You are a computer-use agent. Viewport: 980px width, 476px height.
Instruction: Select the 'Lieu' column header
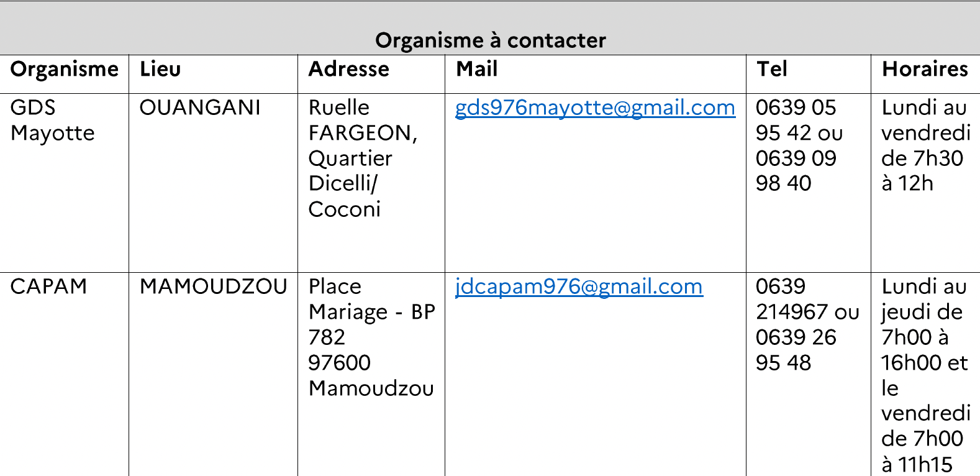[160, 69]
